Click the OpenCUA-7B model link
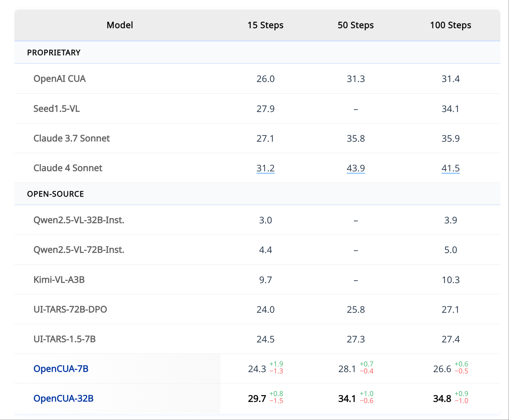 61,369
